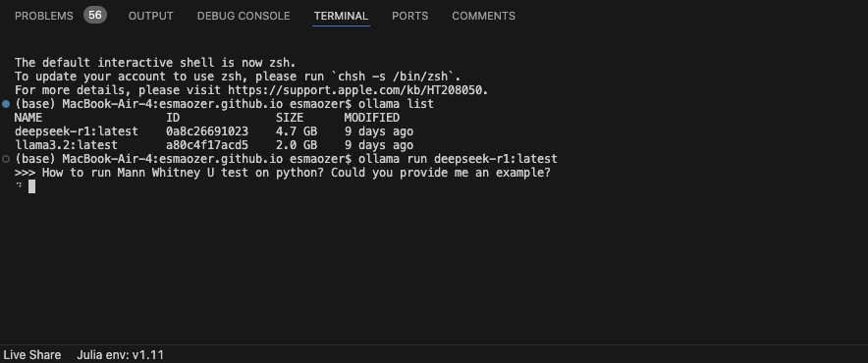This screenshot has width=868, height=363.
Task: Click the SIZE column header text
Action: (290, 118)
